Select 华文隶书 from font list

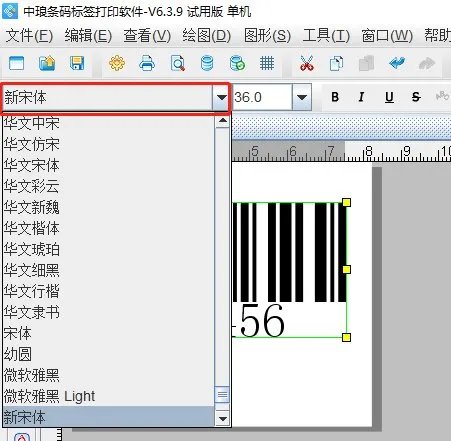tap(108, 312)
